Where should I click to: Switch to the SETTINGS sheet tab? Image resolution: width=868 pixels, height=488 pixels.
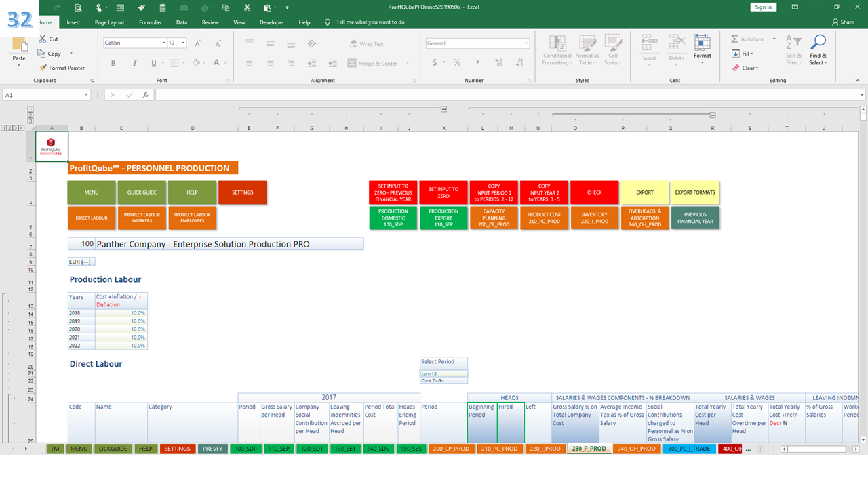click(177, 449)
